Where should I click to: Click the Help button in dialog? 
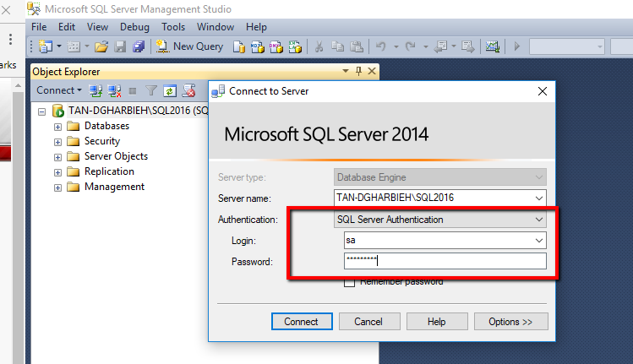tap(437, 322)
